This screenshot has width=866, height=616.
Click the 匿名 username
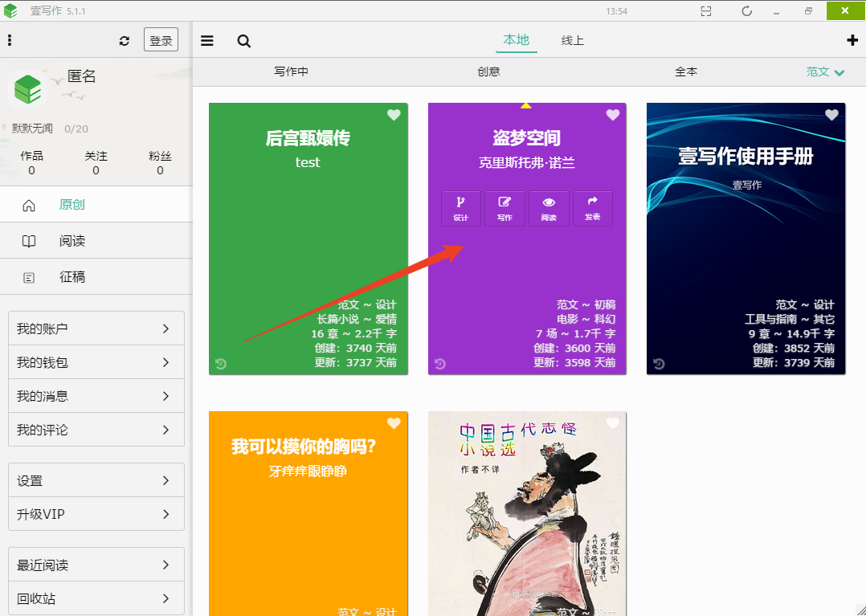point(82,76)
